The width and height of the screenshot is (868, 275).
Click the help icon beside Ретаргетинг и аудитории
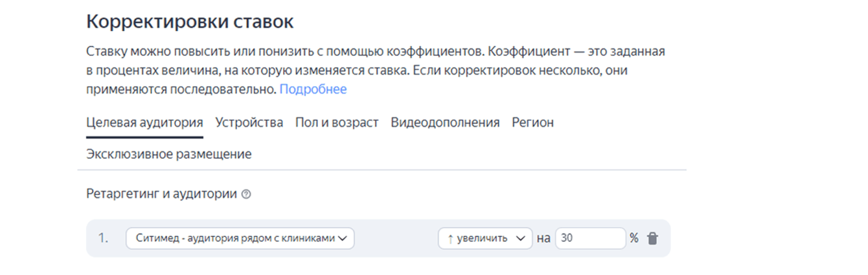[x=246, y=194]
